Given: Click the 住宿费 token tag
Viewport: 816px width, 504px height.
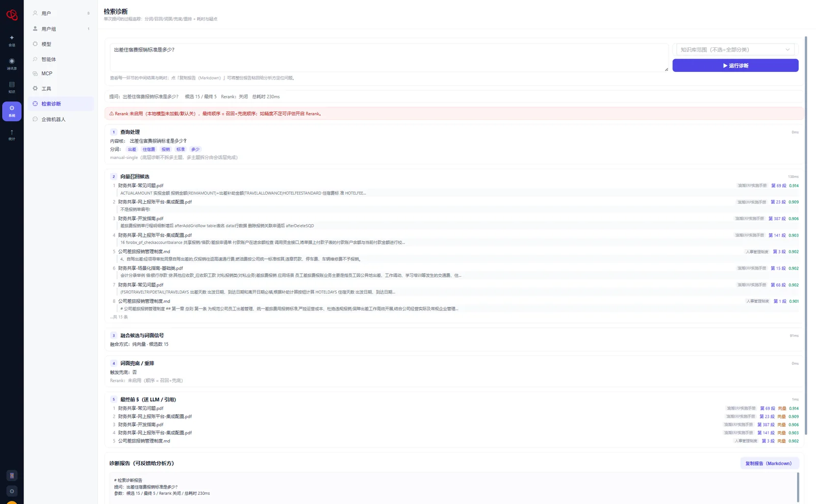Looking at the screenshot, I should [x=149, y=149].
